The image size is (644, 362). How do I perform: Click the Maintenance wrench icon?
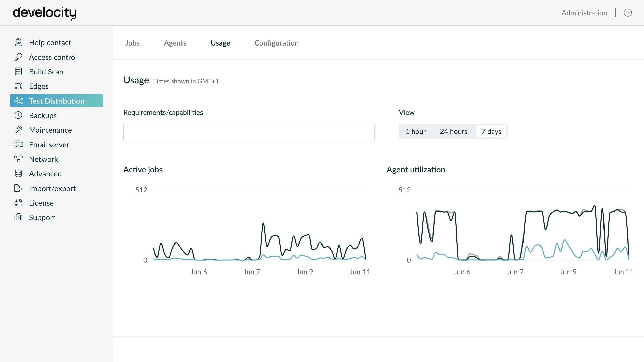coord(18,130)
